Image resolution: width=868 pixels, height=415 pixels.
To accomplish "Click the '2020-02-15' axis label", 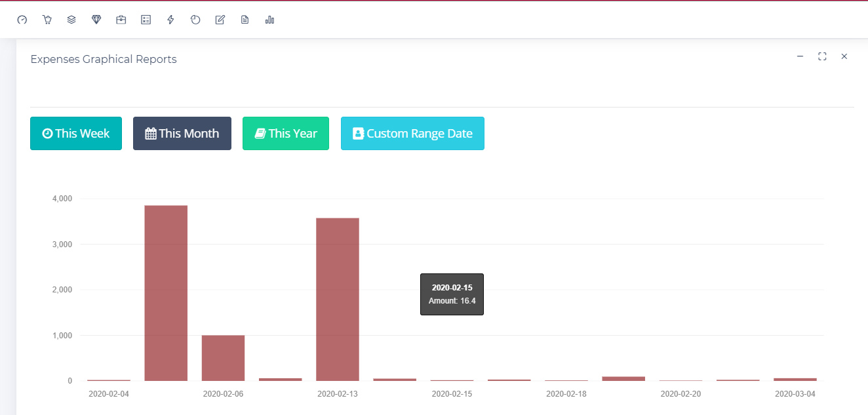I will (452, 394).
